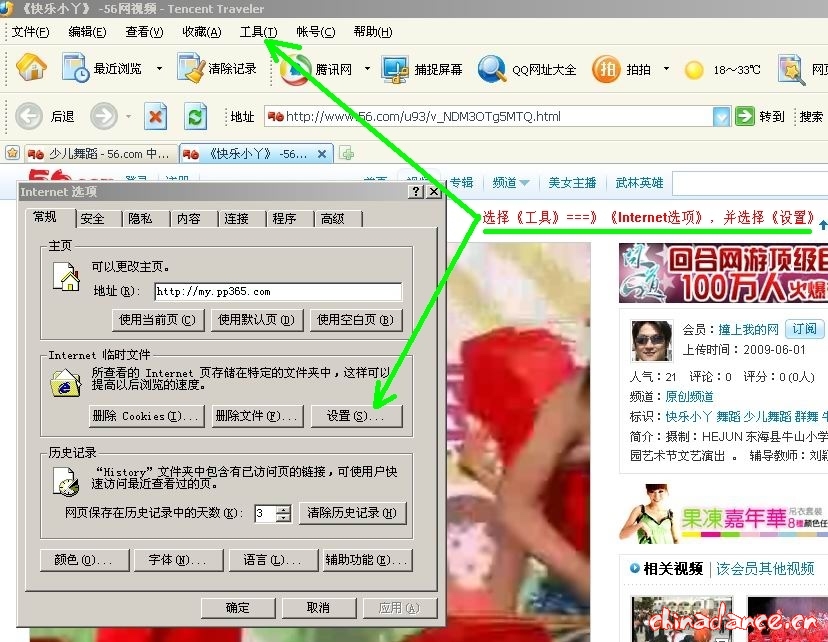This screenshot has width=828, height=642.
Task: Expand the 频道 dropdown on page
Action: coord(524,183)
